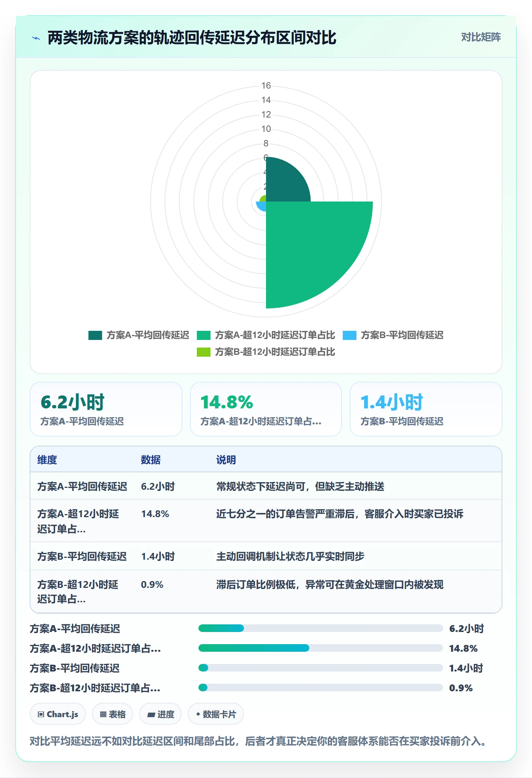
Task: Toggle the 方案A-平均回传延迟 legend swatch
Action: coord(95,335)
